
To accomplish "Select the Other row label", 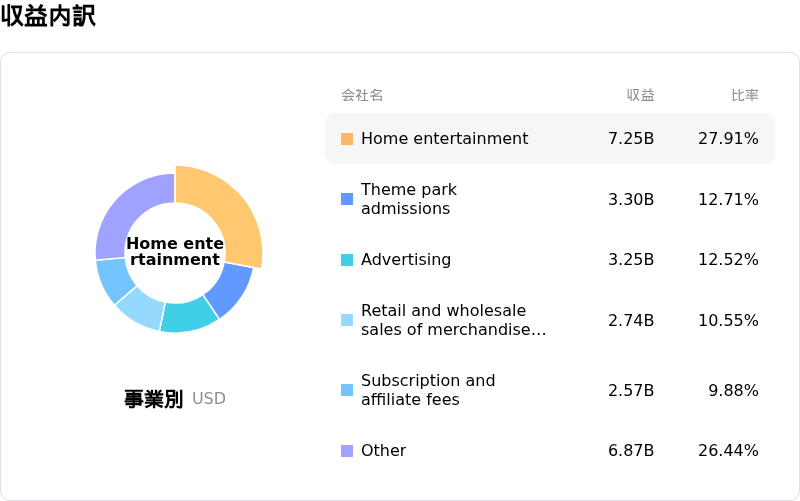I will (384, 451).
